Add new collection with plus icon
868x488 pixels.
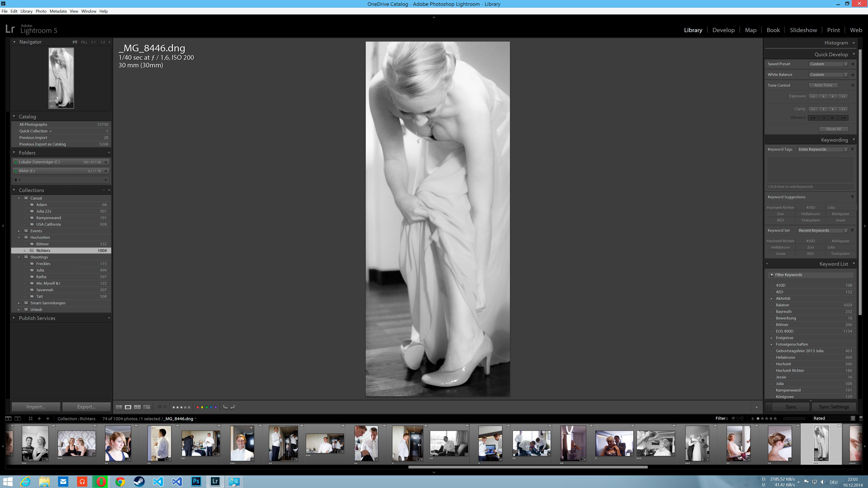tap(109, 190)
